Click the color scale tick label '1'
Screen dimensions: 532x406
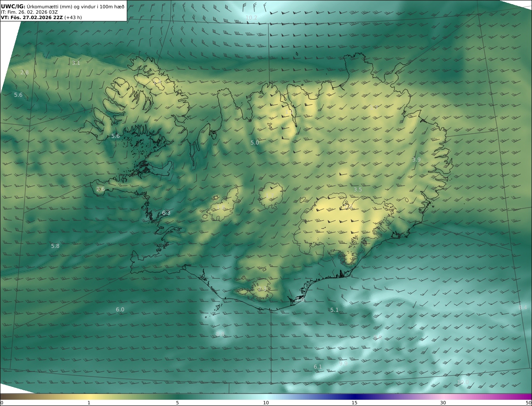89,403
